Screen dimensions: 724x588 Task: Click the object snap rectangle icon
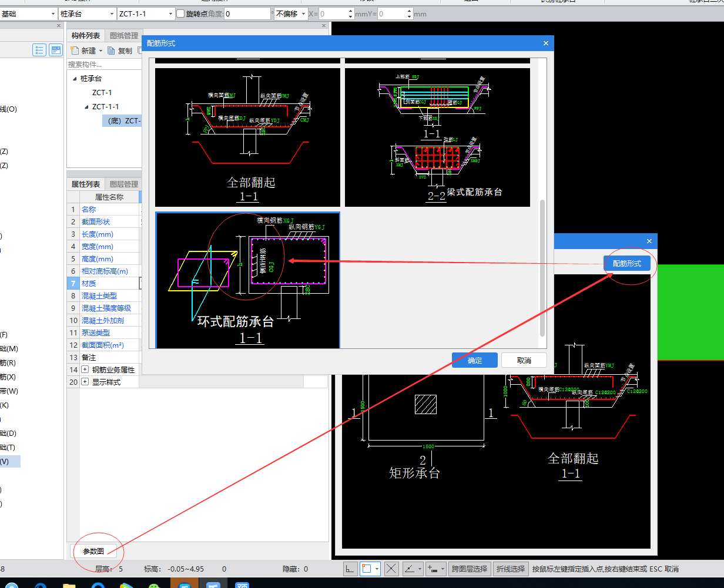[367, 569]
